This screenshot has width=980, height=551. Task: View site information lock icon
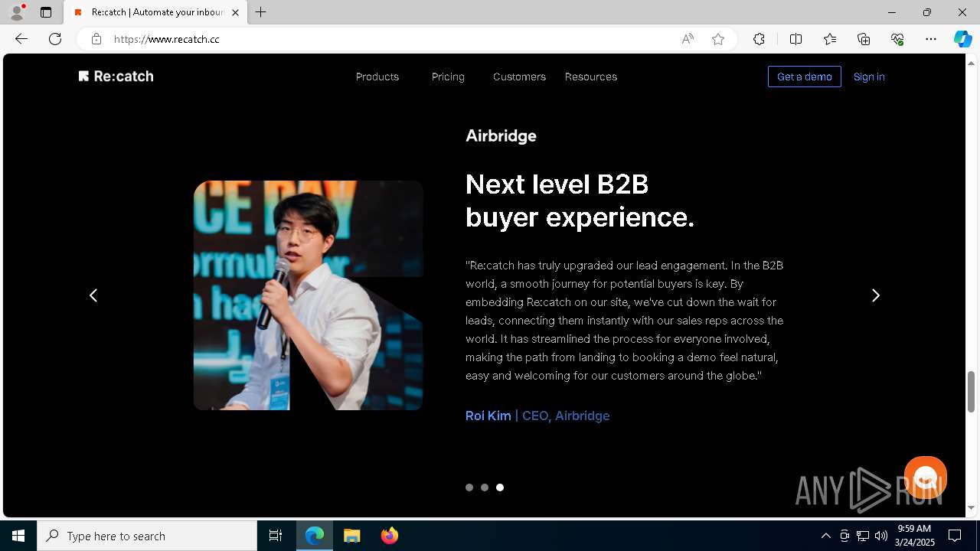tap(96, 39)
